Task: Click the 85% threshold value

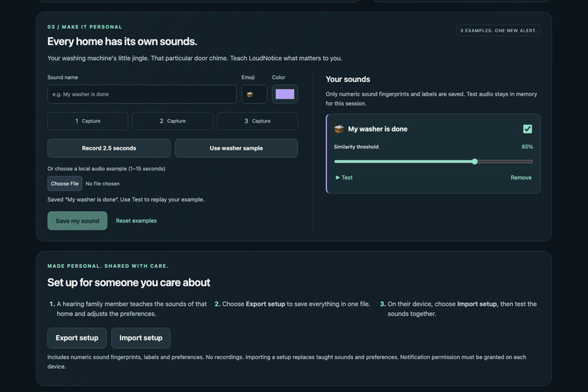Action: (x=527, y=147)
